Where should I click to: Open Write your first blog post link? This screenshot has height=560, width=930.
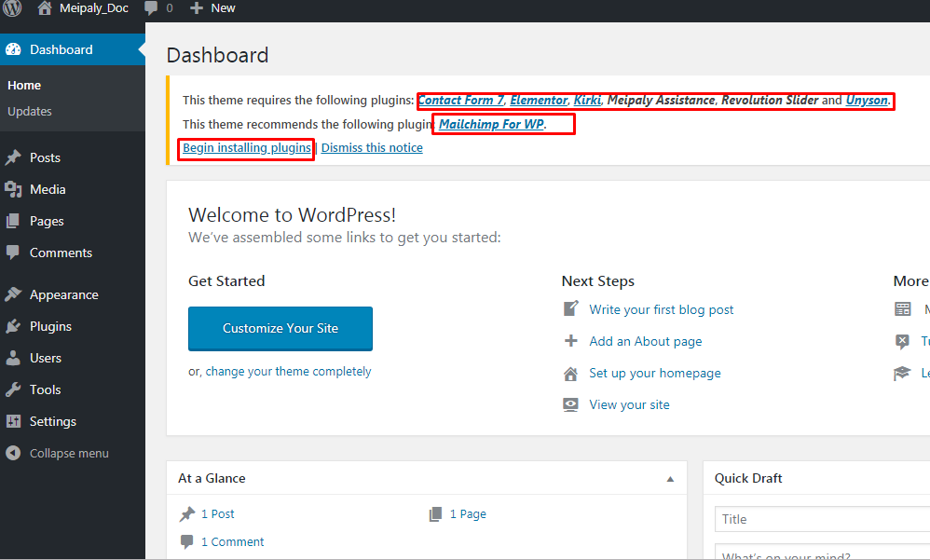pyautogui.click(x=662, y=309)
